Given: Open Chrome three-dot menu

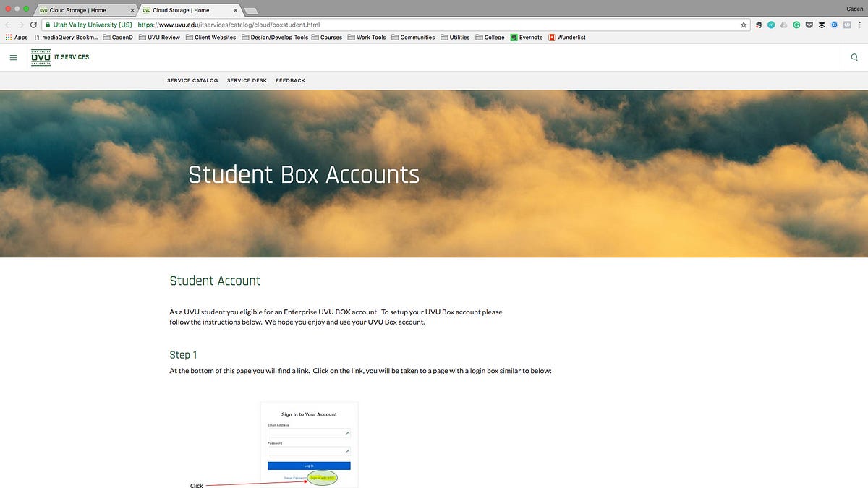Looking at the screenshot, I should point(859,25).
